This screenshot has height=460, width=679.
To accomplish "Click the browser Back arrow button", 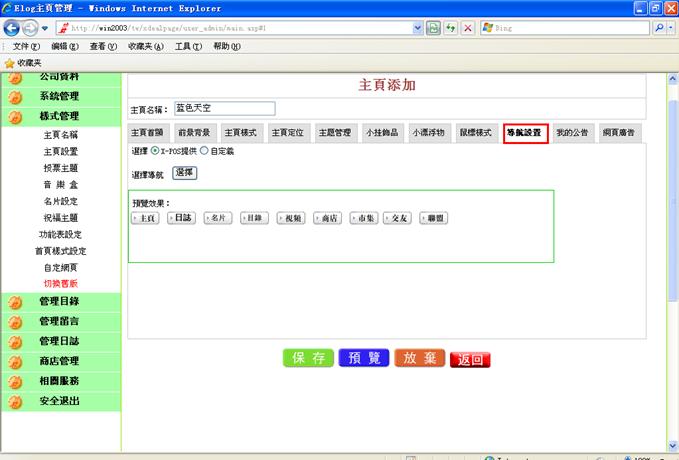I will tap(12, 29).
